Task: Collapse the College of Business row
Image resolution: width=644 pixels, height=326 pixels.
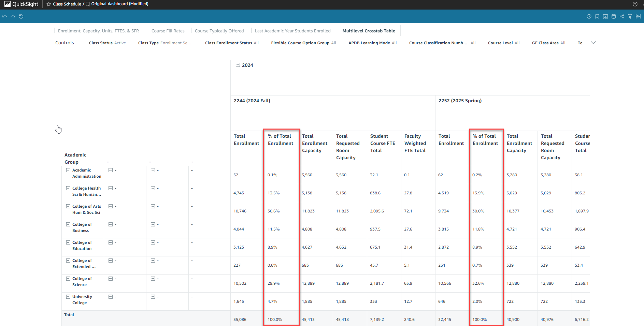Action: 68,224
